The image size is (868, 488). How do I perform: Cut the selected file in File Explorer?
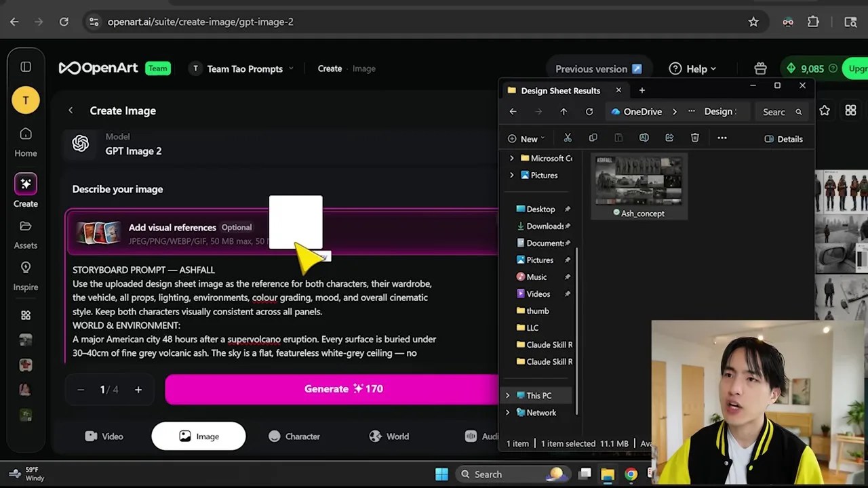(x=568, y=138)
